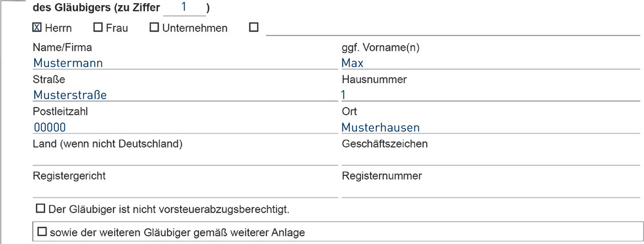Select the Registernummer input field

point(491,191)
